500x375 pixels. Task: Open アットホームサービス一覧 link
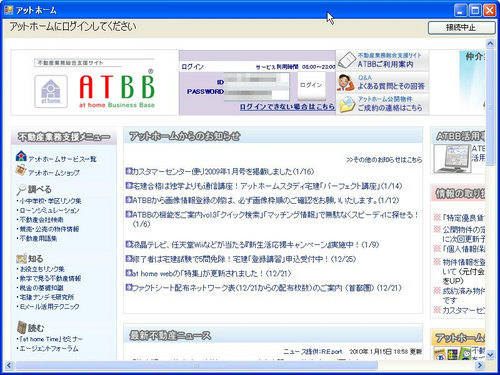click(x=62, y=159)
